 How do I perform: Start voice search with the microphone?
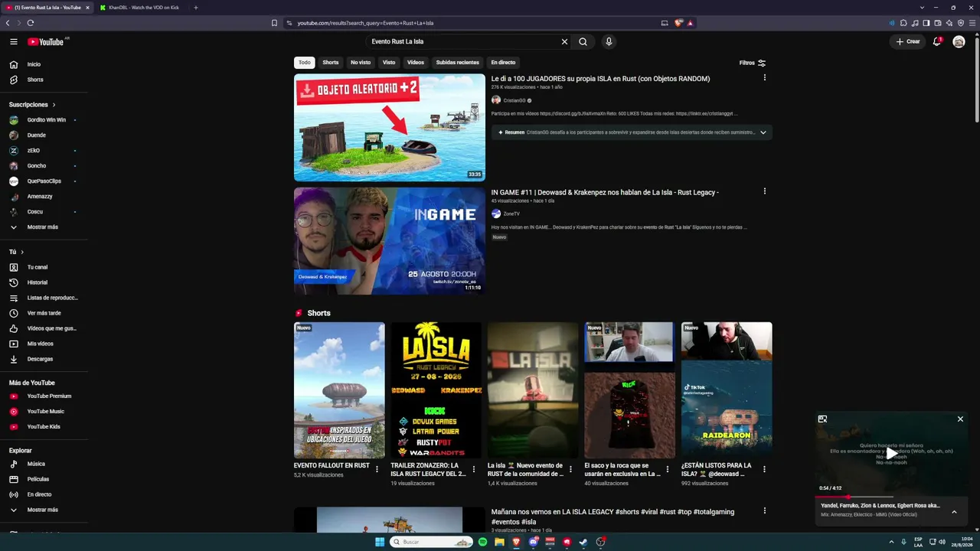[x=609, y=41]
